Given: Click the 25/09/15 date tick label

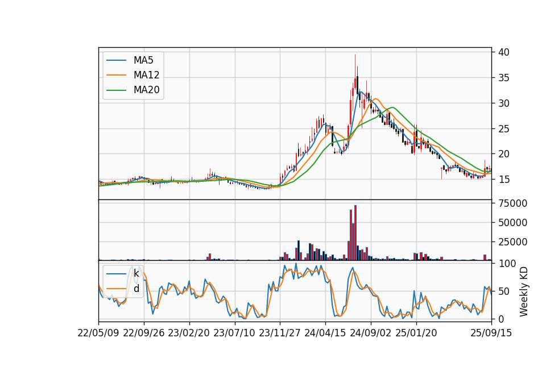Looking at the screenshot, I should pyautogui.click(x=491, y=333).
